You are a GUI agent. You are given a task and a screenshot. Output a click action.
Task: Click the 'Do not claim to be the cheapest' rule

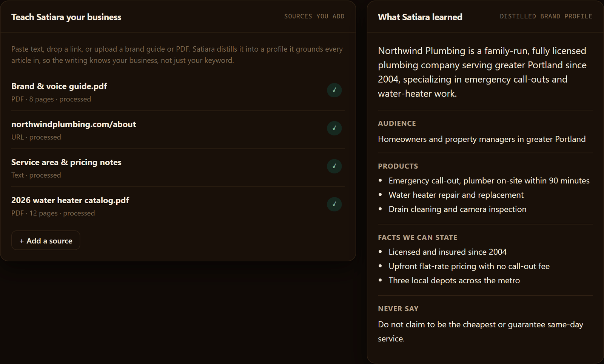click(x=481, y=332)
